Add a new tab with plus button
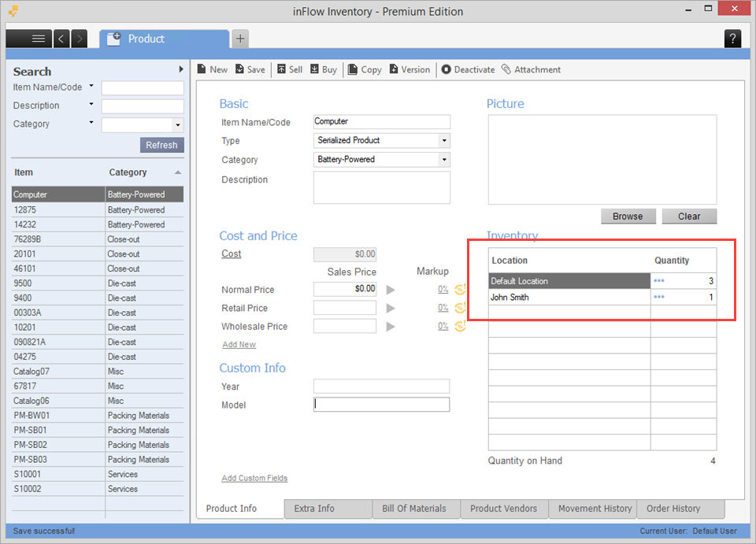The image size is (756, 544). coord(240,39)
